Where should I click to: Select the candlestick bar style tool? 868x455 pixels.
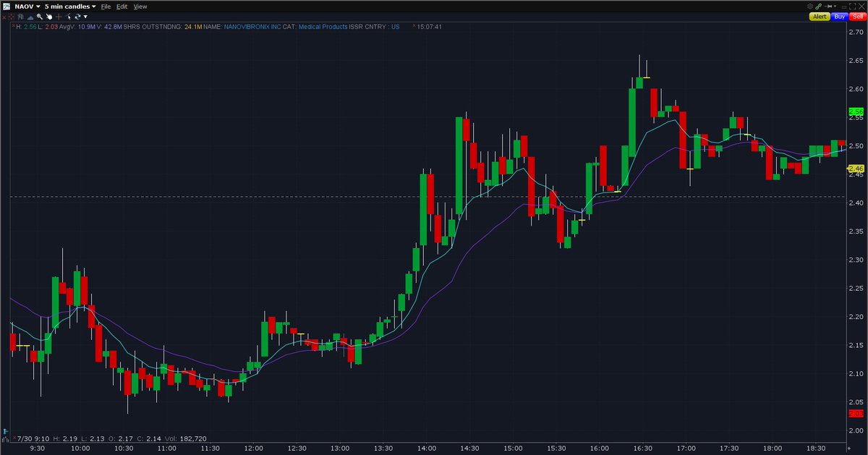click(x=21, y=17)
